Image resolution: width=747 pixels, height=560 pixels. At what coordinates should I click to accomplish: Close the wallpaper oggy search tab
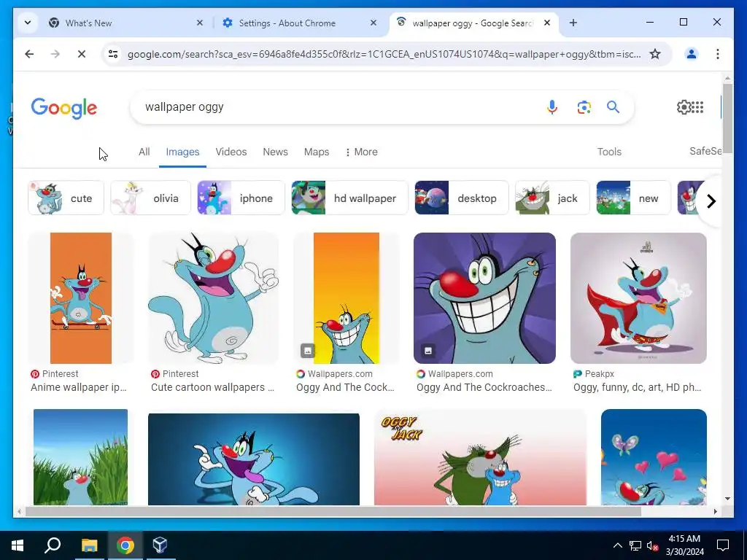547,23
